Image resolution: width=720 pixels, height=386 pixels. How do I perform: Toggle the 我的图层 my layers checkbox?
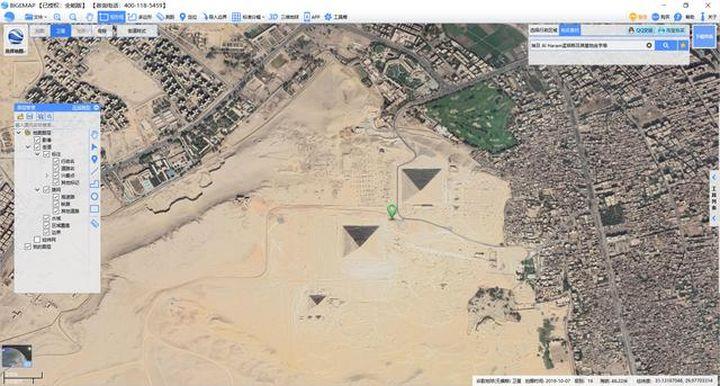click(x=28, y=246)
